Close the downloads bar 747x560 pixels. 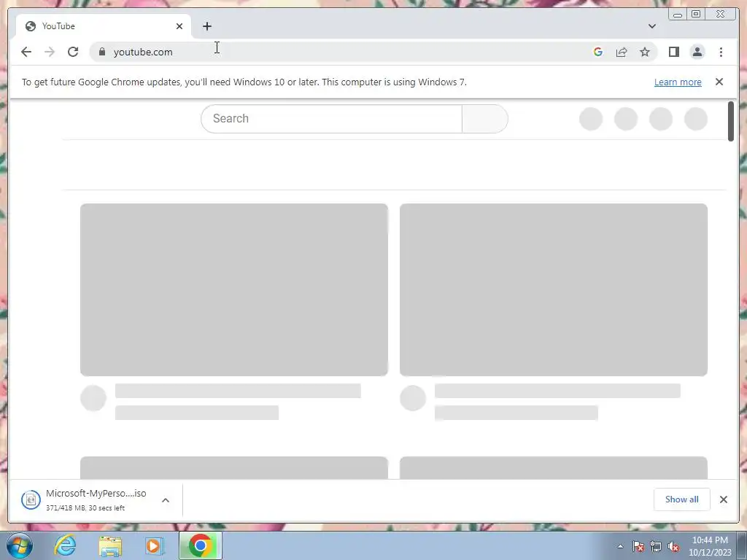(723, 499)
